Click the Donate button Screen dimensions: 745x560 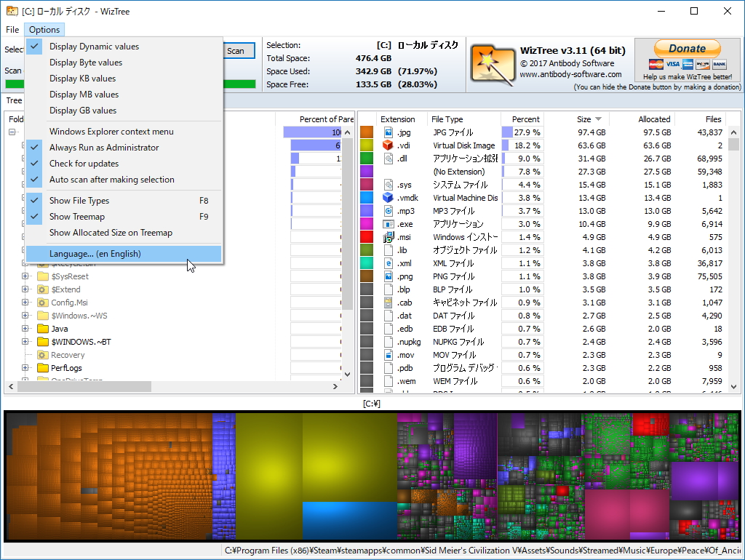point(687,49)
